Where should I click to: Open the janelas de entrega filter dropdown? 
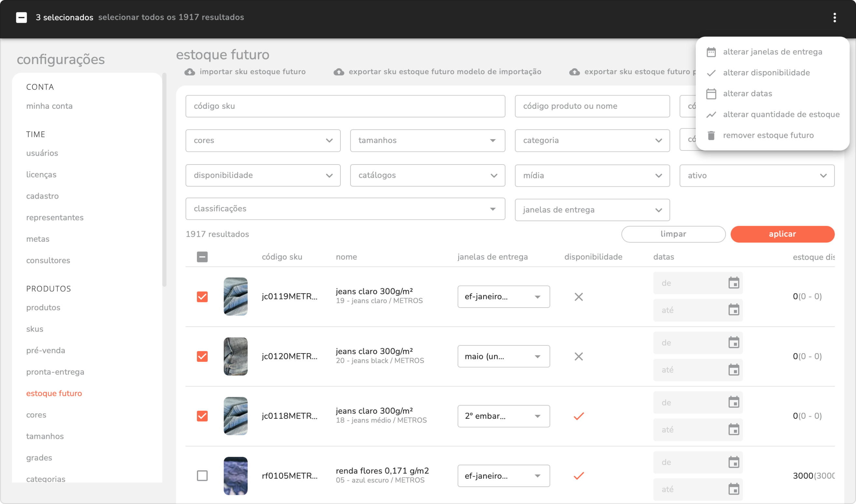(x=592, y=210)
